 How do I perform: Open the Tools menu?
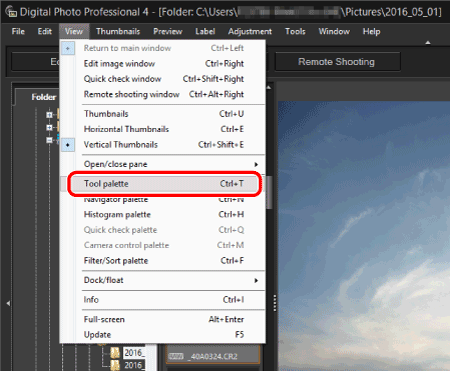pos(295,32)
